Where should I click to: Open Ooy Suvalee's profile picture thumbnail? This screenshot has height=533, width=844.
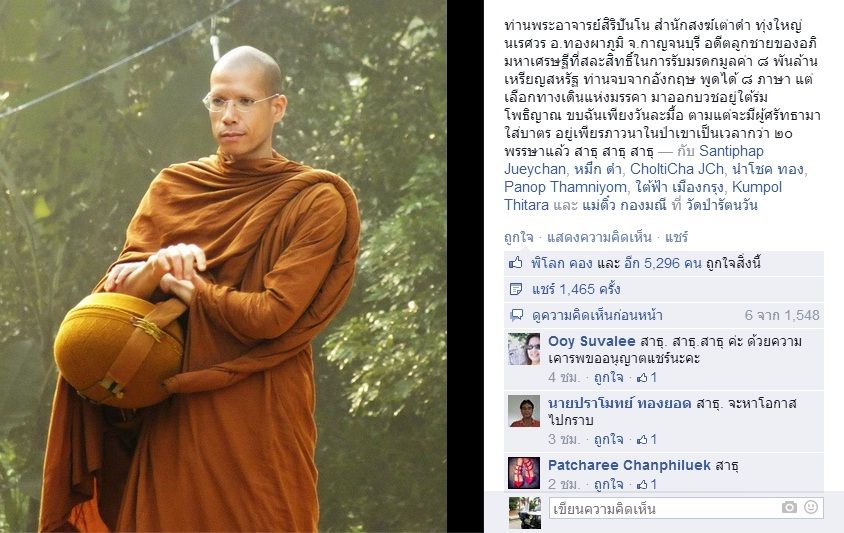coord(524,349)
